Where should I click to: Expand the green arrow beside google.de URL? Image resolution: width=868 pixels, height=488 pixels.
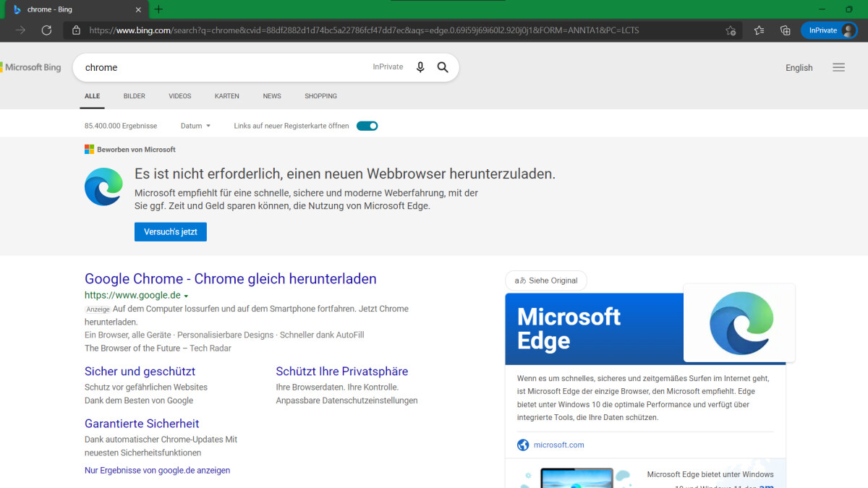pyautogui.click(x=186, y=296)
